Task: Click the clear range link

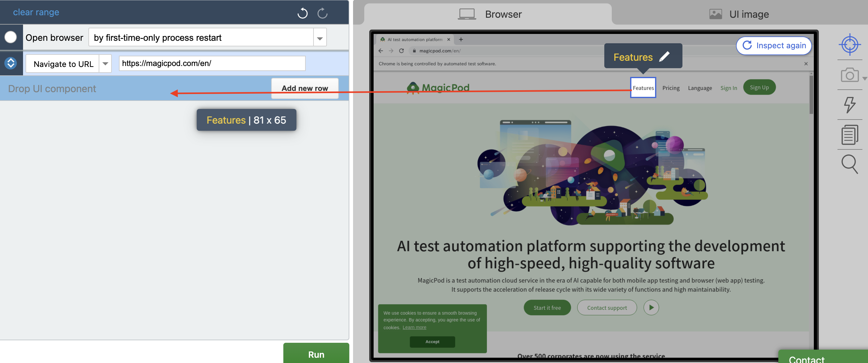Action: (x=36, y=12)
